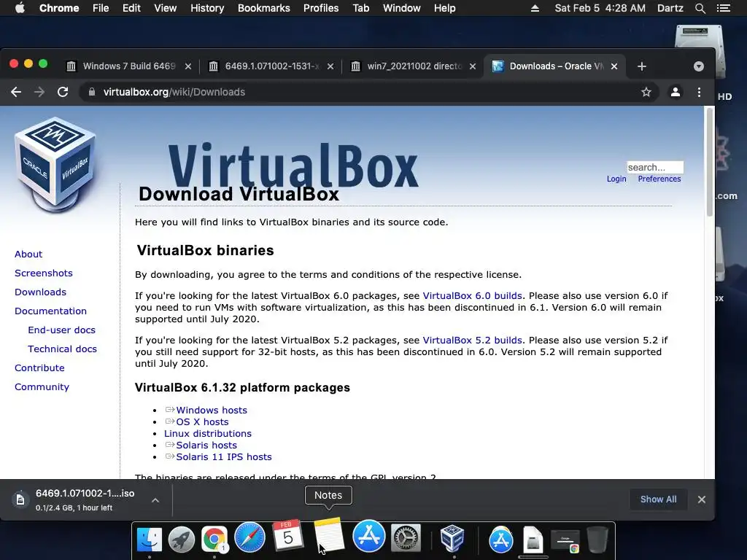This screenshot has height=560, width=747.
Task: Open About in the sidebar
Action: [28, 254]
